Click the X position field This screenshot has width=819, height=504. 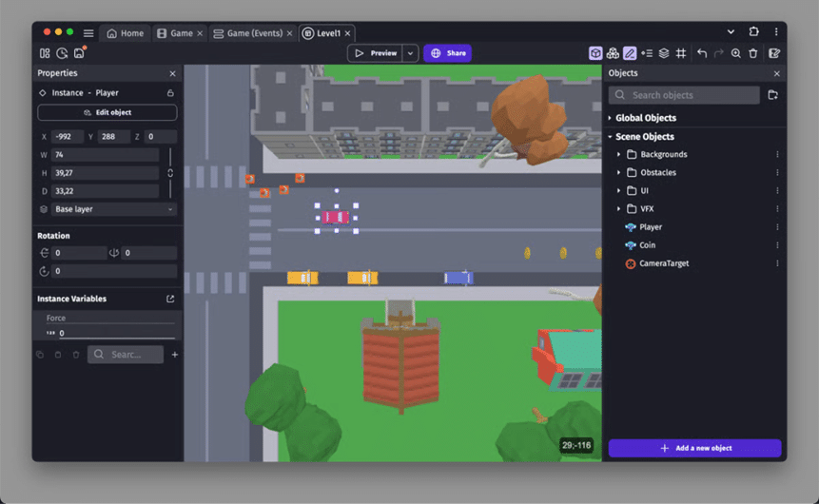pyautogui.click(x=68, y=137)
